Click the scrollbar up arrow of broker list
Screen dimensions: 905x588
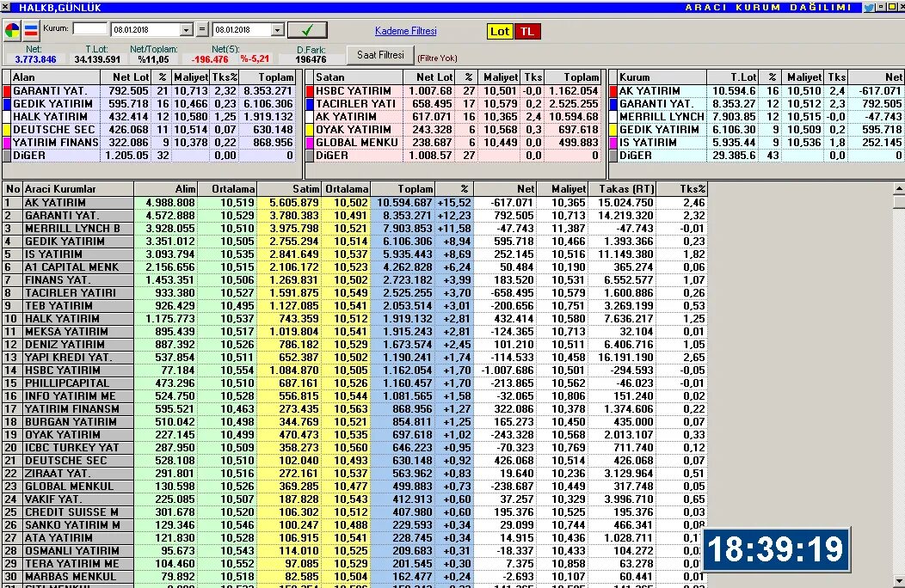tap(899, 188)
